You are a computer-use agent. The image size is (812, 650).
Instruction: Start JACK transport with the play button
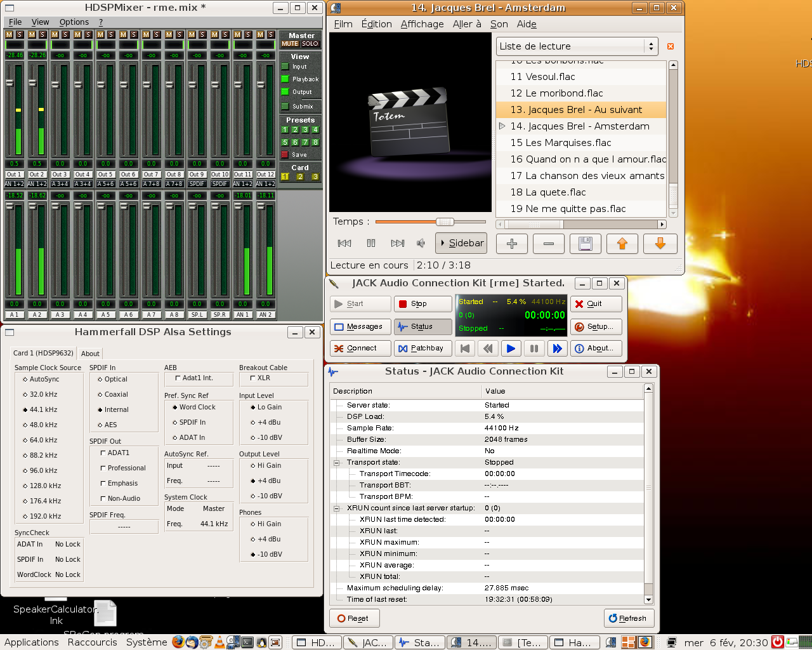511,348
